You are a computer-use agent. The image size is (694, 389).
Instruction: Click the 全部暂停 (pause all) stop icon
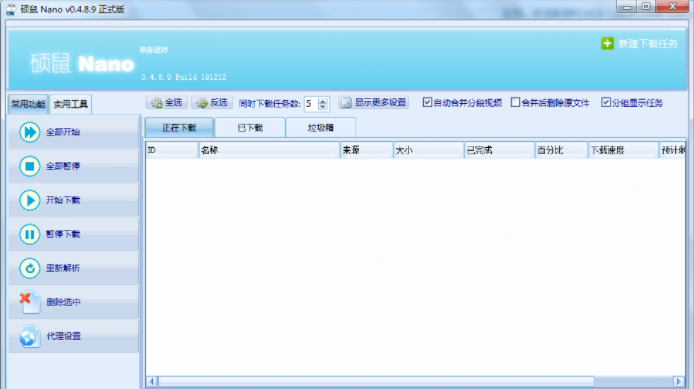click(30, 166)
